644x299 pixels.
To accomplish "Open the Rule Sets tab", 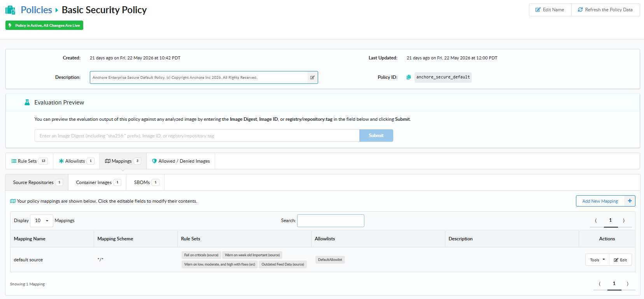I will pos(30,161).
